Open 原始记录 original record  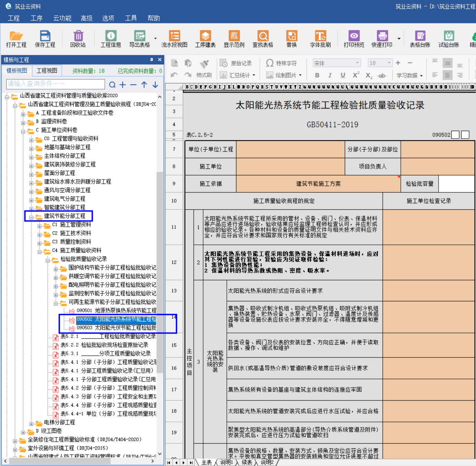pyautogui.click(x=236, y=63)
